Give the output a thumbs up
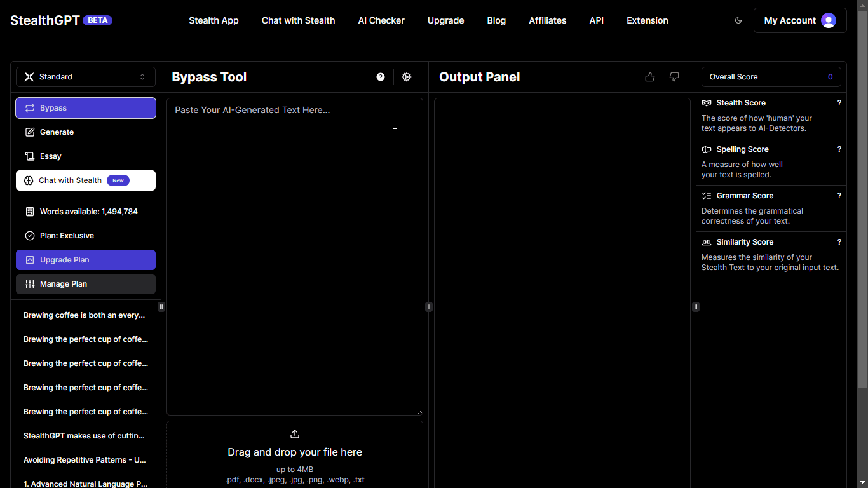 click(649, 77)
